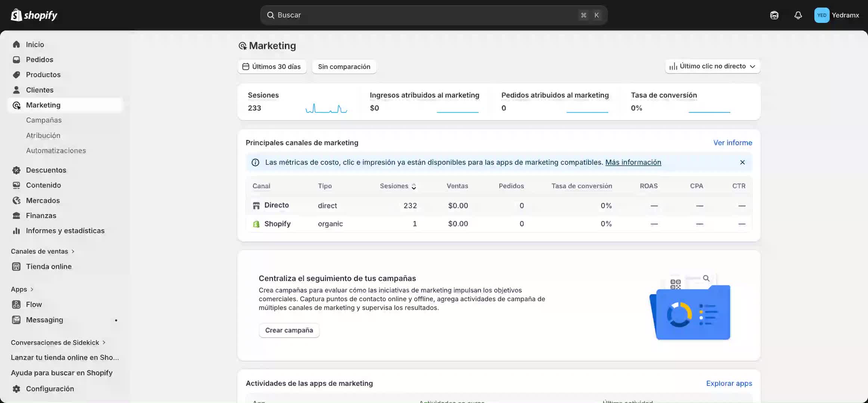This screenshot has width=868, height=403.
Task: Open the Yedramx account avatar
Action: point(822,15)
